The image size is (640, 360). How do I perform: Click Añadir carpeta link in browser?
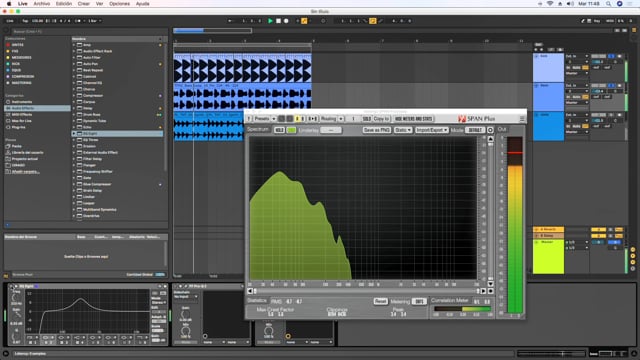[26, 171]
